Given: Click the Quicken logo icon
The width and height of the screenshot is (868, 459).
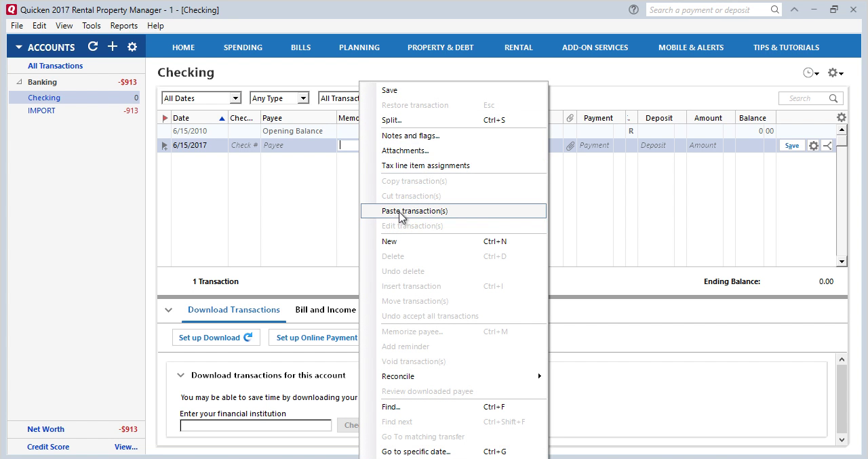Looking at the screenshot, I should [x=11, y=9].
